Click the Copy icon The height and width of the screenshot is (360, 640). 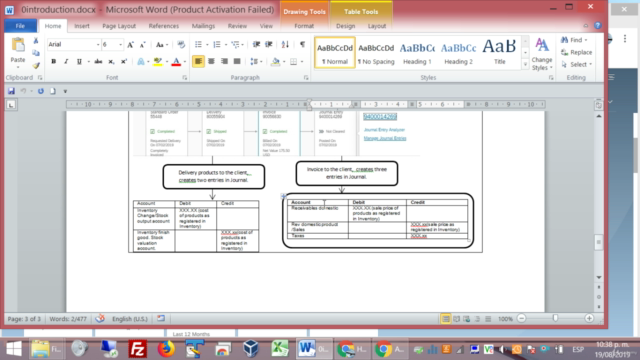pyautogui.click(x=36, y=53)
